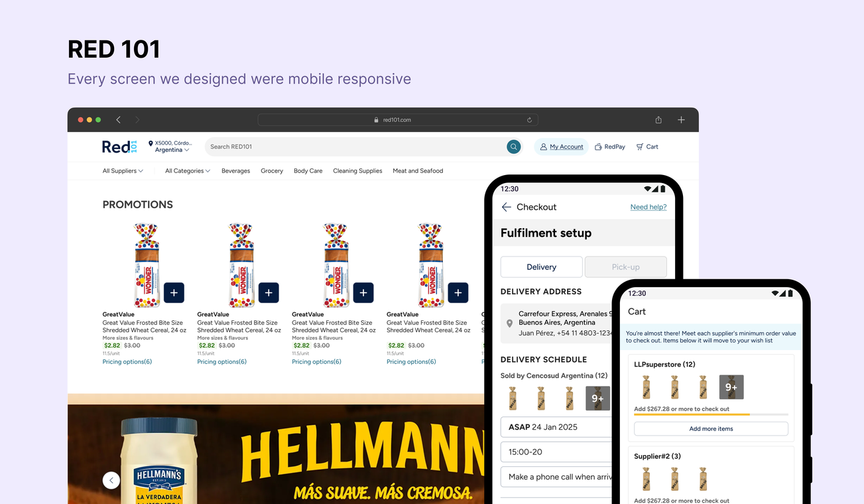The height and width of the screenshot is (504, 864).
Task: Click the red101.com address bar
Action: tap(398, 120)
